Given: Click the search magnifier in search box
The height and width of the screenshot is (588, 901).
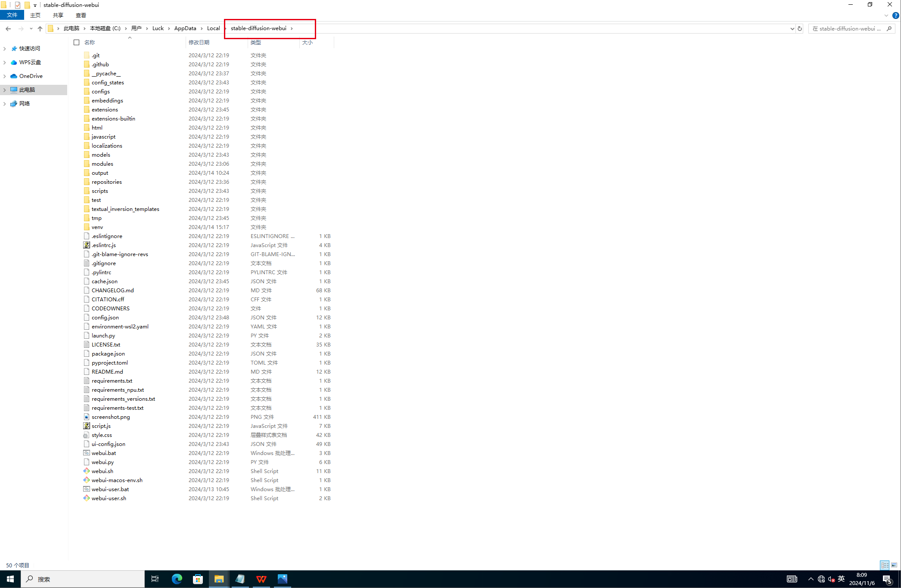Looking at the screenshot, I should [889, 29].
